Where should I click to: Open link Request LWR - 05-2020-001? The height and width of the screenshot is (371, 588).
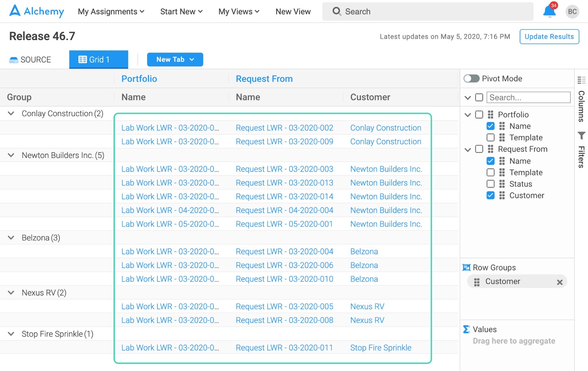(284, 224)
